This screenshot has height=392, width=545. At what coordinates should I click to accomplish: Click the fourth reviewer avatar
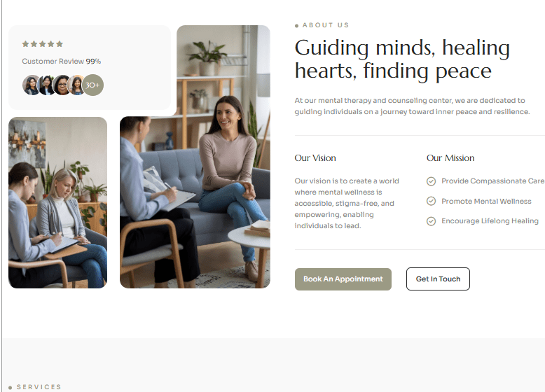(76, 85)
